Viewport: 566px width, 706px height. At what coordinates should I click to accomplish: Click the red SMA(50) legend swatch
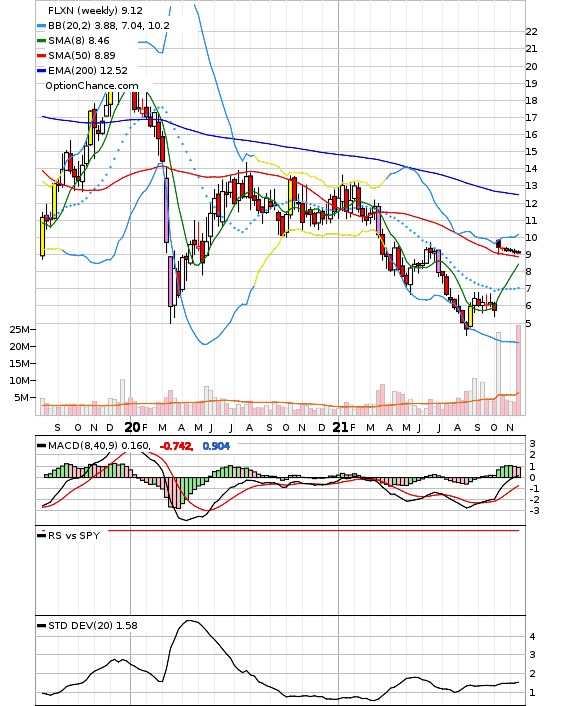[41, 55]
